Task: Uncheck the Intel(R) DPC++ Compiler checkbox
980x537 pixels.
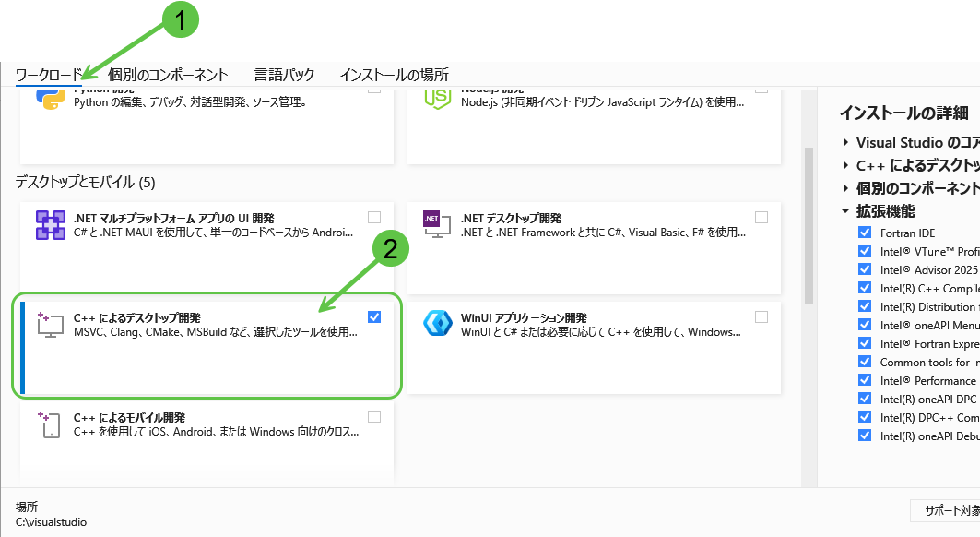Action: coord(865,417)
